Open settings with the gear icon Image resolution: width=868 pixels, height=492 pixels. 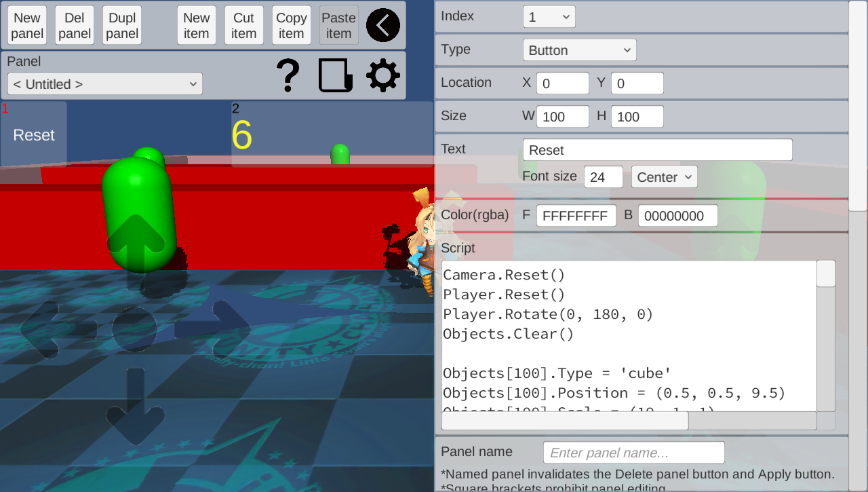coord(383,75)
